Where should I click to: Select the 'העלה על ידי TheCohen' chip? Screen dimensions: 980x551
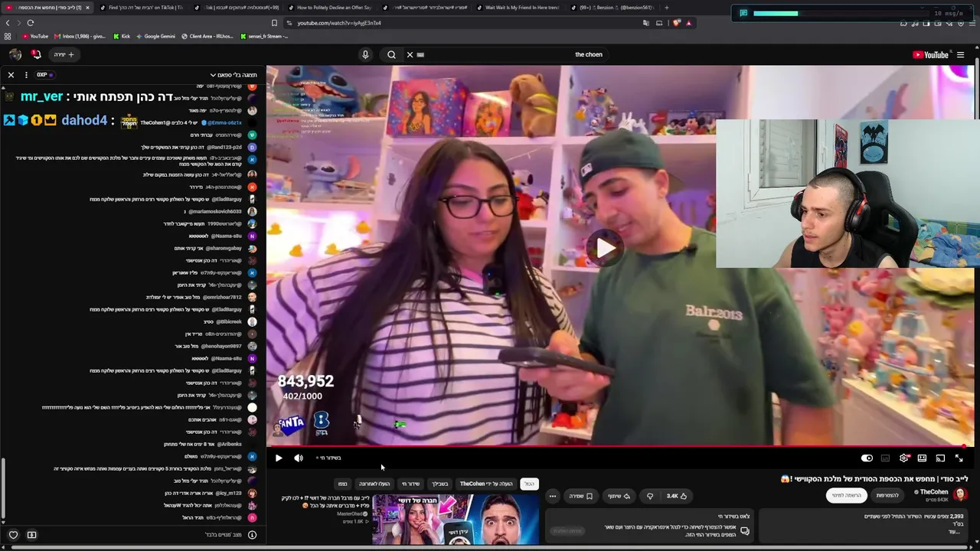486,484
